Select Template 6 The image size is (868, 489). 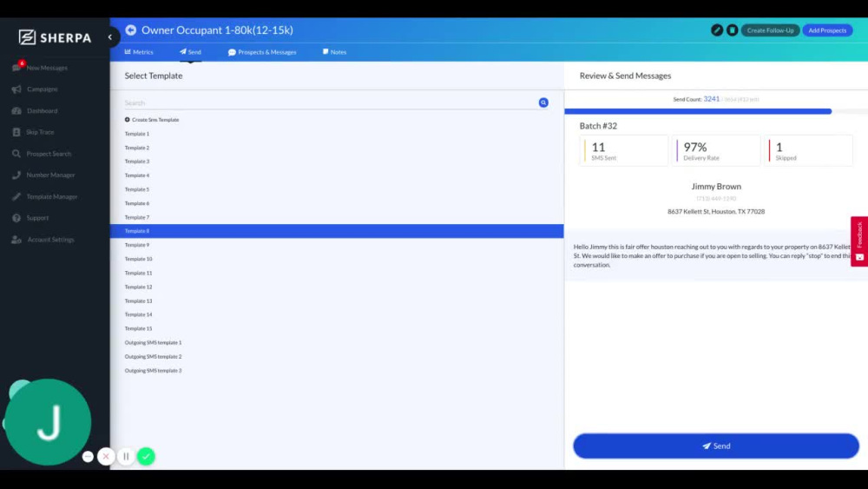(137, 203)
